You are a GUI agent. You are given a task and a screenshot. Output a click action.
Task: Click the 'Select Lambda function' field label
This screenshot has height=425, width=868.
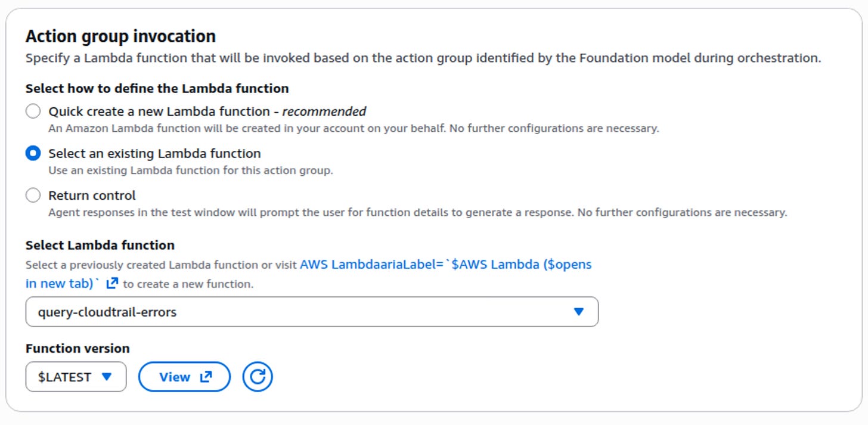pos(100,245)
